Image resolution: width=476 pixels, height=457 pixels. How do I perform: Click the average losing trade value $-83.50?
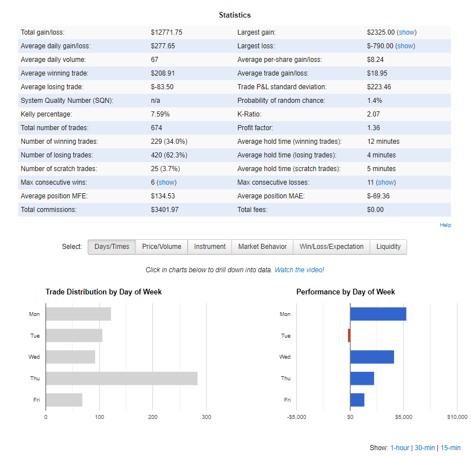point(162,87)
